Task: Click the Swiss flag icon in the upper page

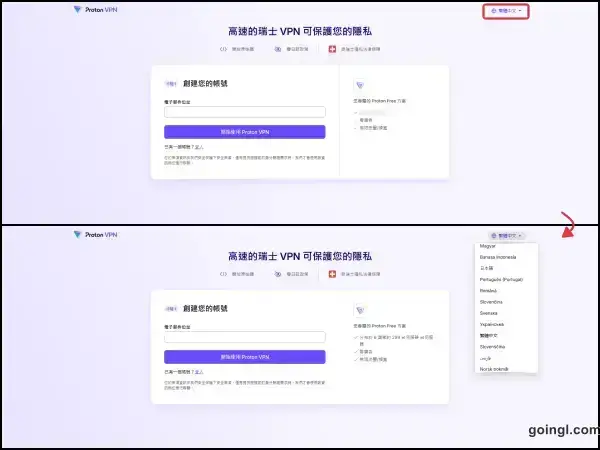Action: coord(332,48)
